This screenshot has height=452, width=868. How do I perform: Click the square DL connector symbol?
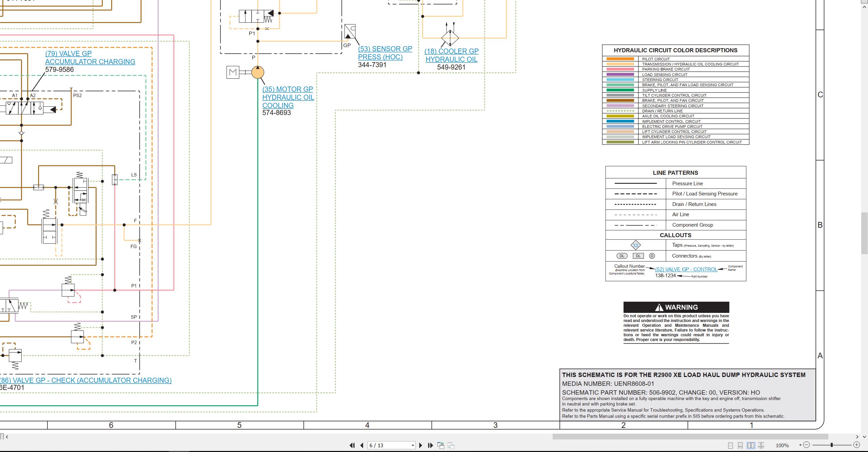tap(638, 256)
